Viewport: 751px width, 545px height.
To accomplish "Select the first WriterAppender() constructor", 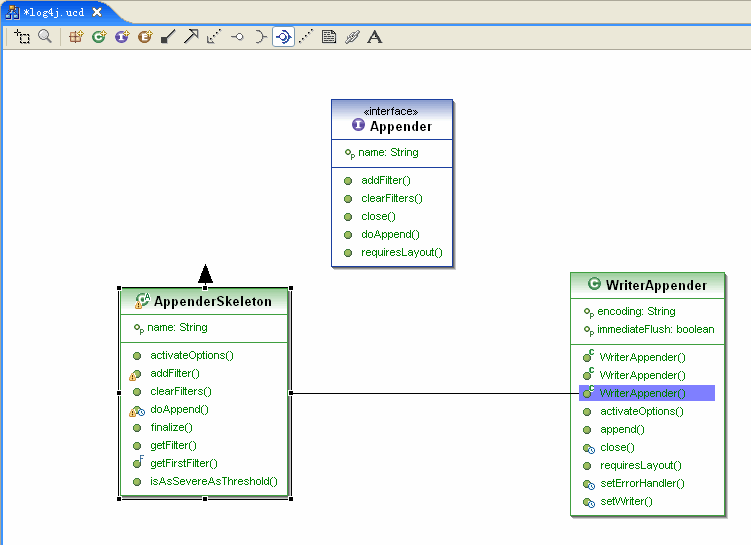I will tap(642, 357).
